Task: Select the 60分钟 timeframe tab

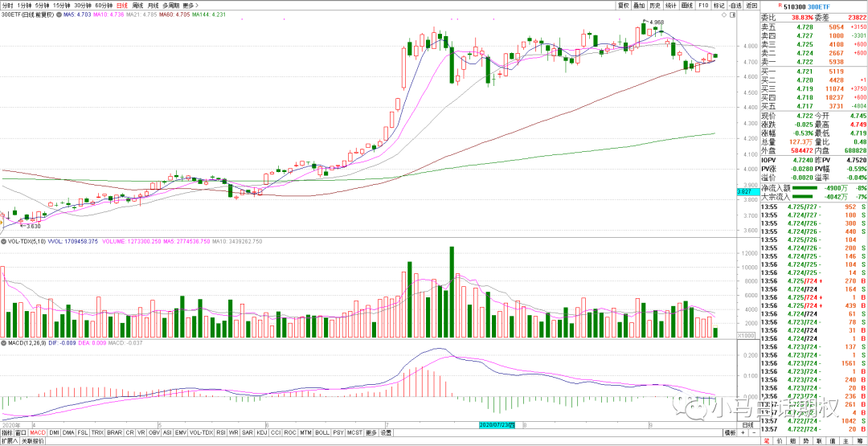Action: pos(104,5)
